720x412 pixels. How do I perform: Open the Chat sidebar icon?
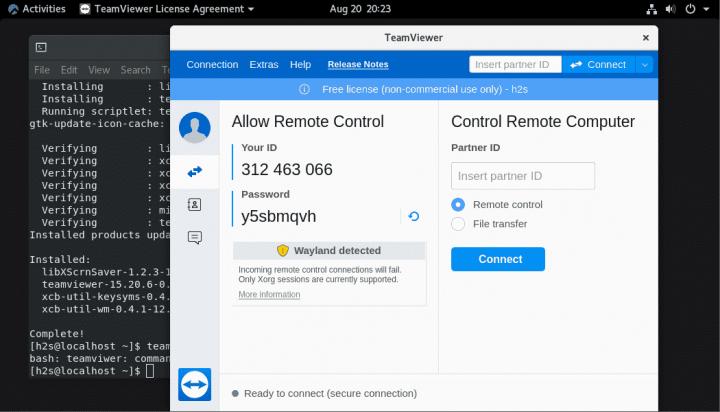click(194, 237)
